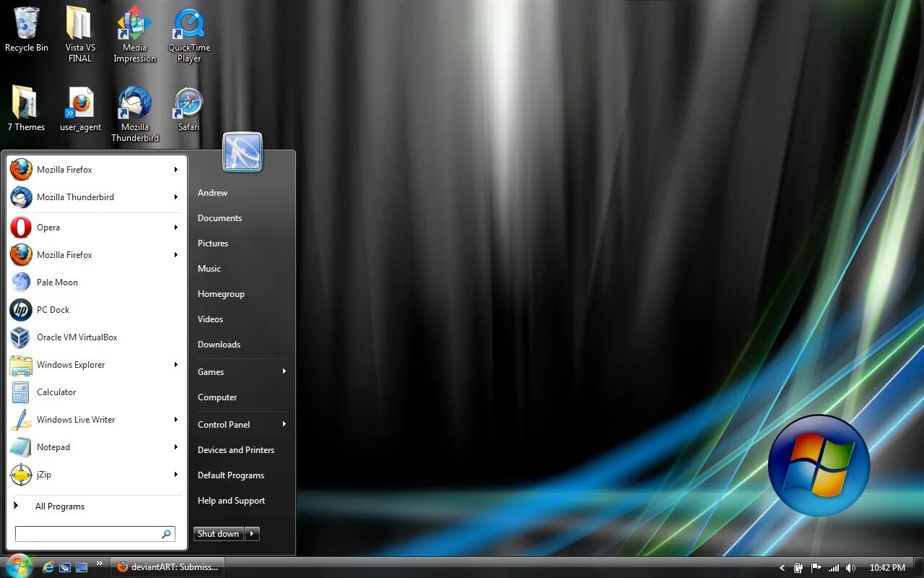The image size is (924, 578).
Task: Open Documents from the Start menu
Action: pyautogui.click(x=219, y=218)
